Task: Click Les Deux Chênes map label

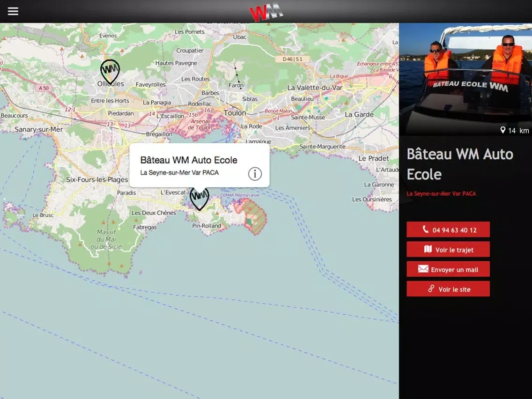Action: pos(154,213)
